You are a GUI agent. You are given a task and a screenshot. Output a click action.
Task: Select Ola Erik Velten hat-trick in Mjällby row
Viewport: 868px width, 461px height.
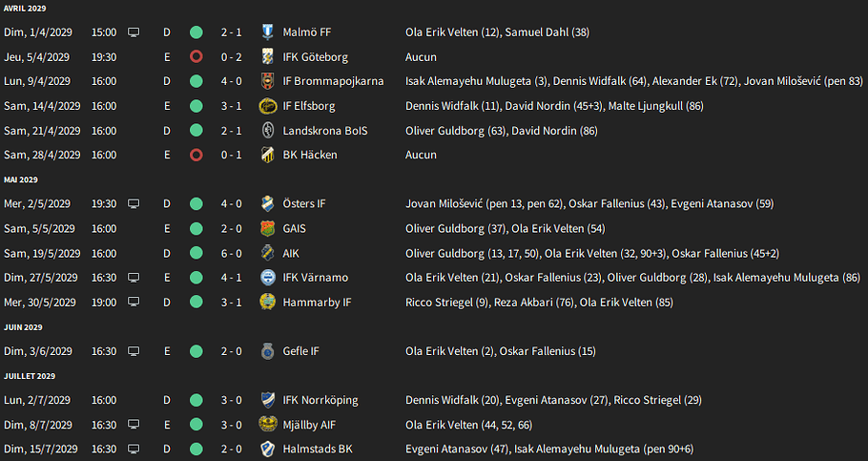pyautogui.click(x=468, y=425)
